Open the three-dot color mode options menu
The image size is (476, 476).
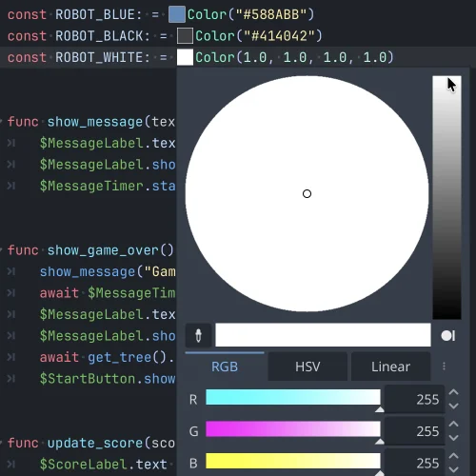[x=444, y=367]
